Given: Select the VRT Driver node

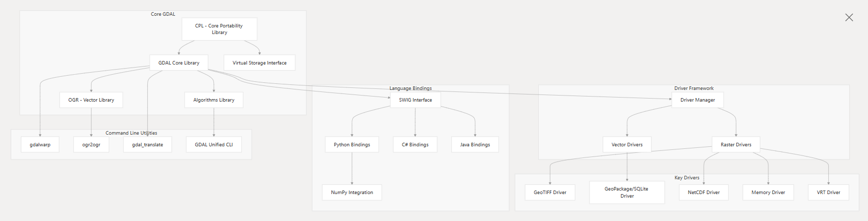Looking at the screenshot, I should coord(829,193).
